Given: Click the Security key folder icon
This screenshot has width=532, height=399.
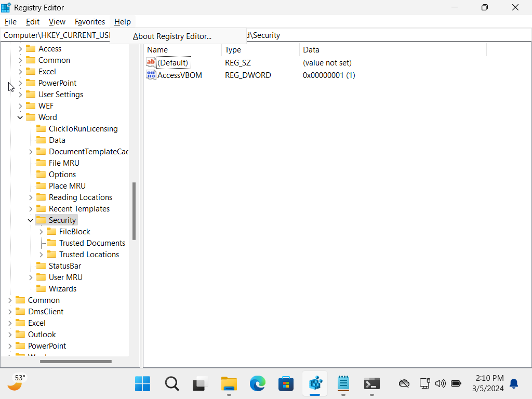Looking at the screenshot, I should (x=41, y=220).
